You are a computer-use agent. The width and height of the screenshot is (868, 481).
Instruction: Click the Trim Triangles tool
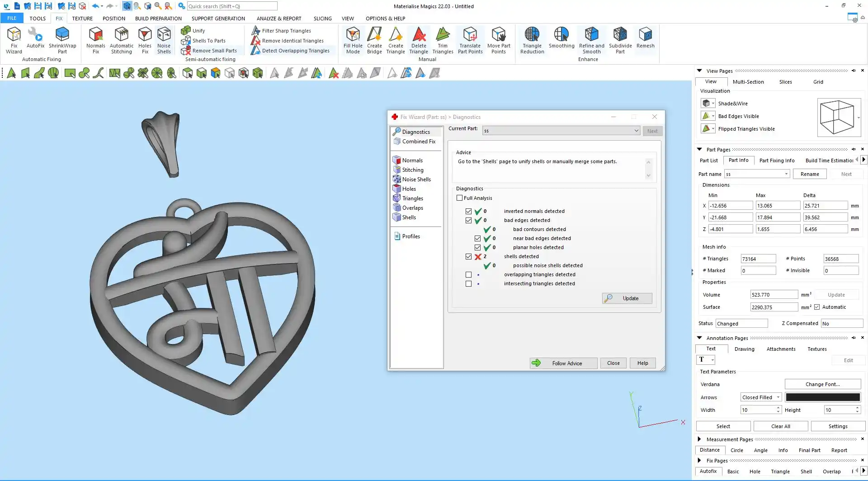click(443, 40)
